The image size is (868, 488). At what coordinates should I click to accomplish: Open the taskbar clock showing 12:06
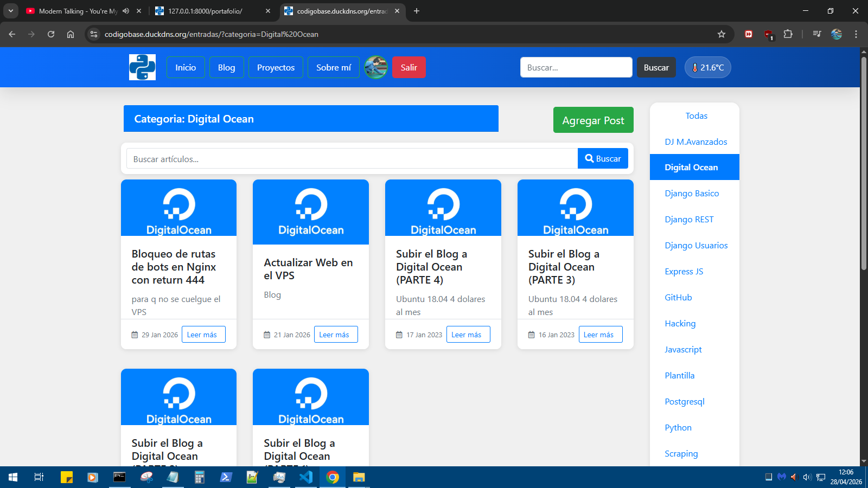point(846,477)
